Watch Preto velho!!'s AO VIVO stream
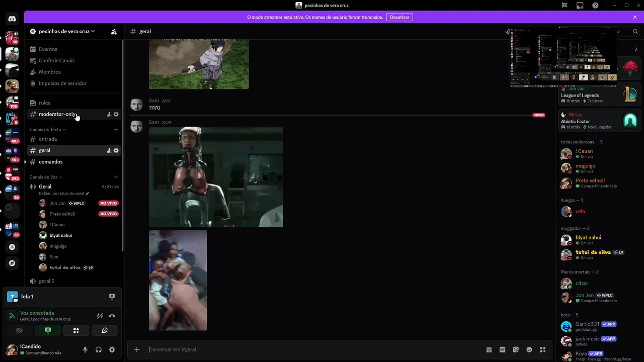The width and height of the screenshot is (644, 362). click(x=108, y=214)
